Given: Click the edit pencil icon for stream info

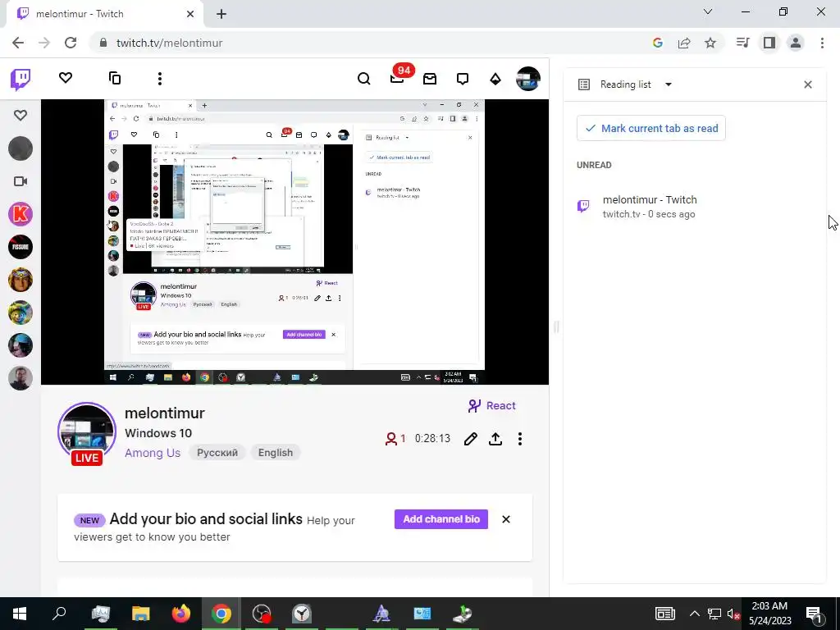Looking at the screenshot, I should (470, 440).
